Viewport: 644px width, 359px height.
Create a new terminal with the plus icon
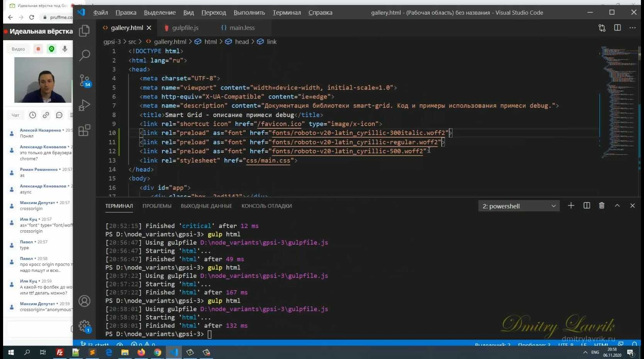coord(571,206)
